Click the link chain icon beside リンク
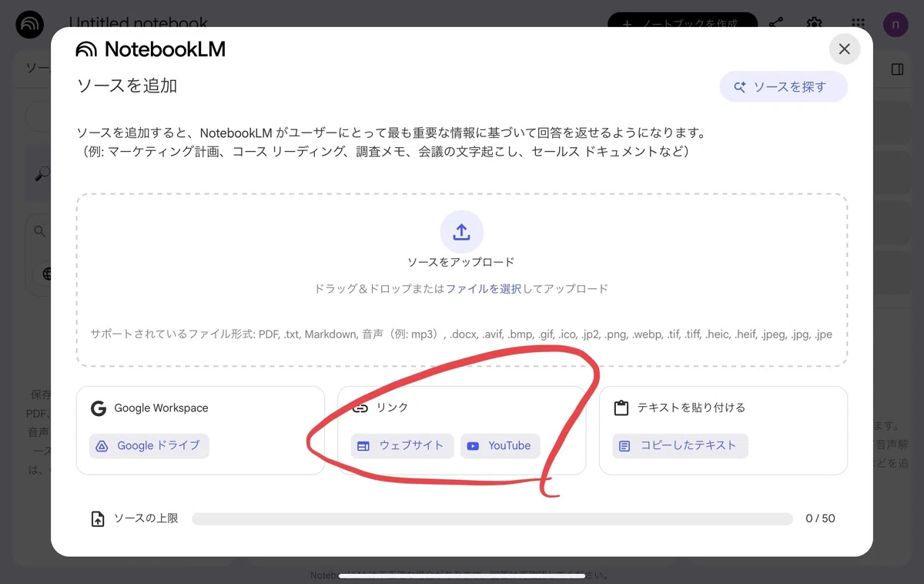 (x=360, y=408)
